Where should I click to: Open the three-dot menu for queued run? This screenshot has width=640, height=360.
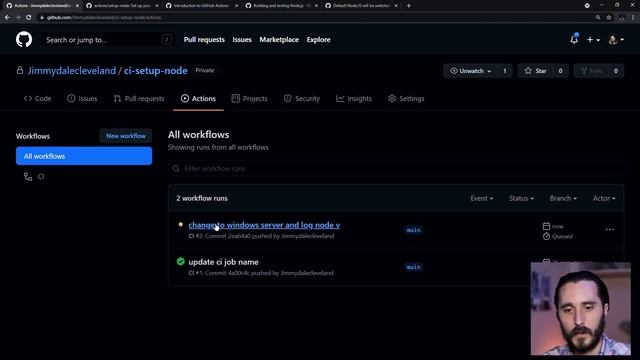click(610, 229)
